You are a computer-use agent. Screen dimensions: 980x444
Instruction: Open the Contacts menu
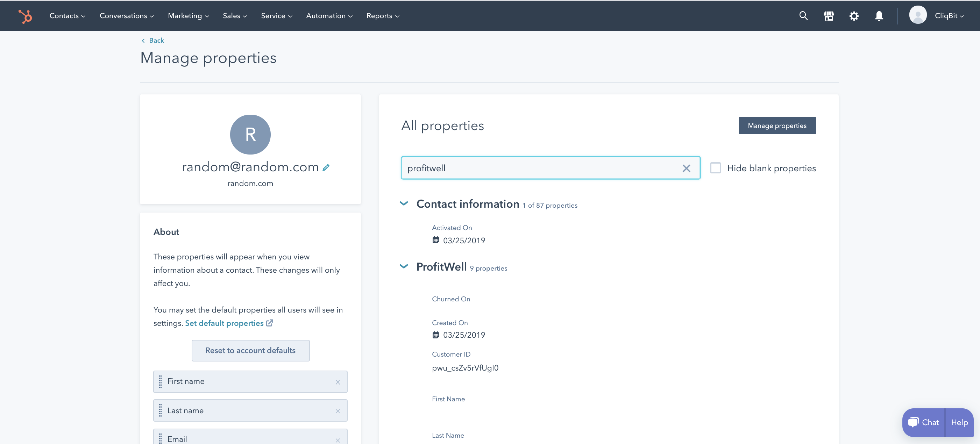(68, 16)
